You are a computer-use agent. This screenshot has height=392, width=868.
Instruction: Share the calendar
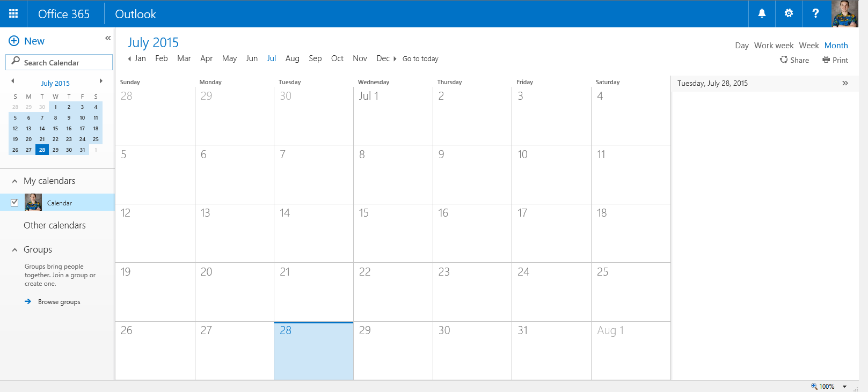794,60
